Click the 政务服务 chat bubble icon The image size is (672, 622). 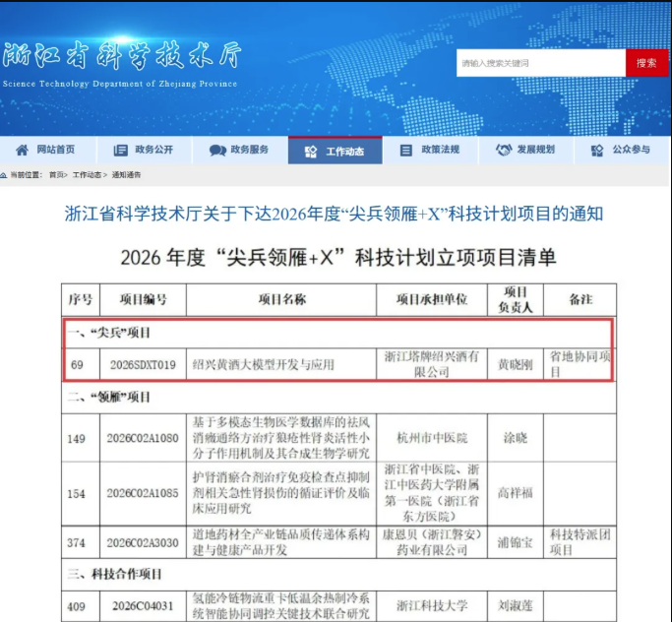click(217, 150)
